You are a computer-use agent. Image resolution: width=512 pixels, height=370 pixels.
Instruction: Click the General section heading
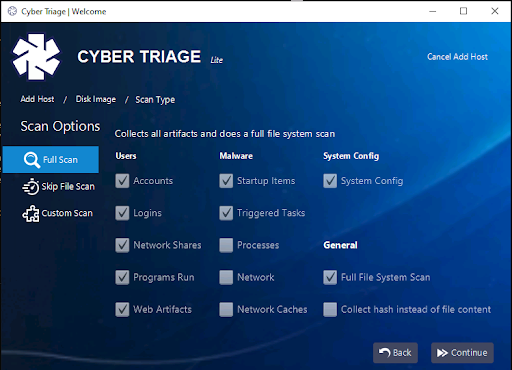coord(340,245)
